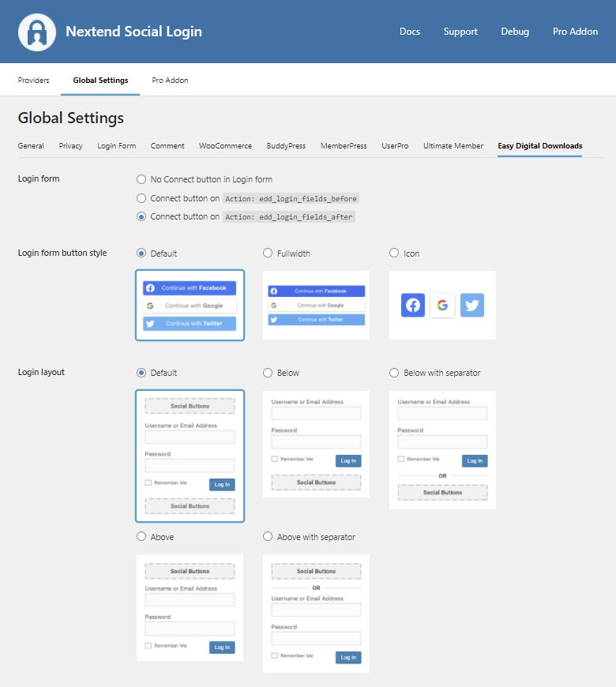Select the Fullwidth button style radio
Screen dimensions: 616x687
click(x=268, y=253)
